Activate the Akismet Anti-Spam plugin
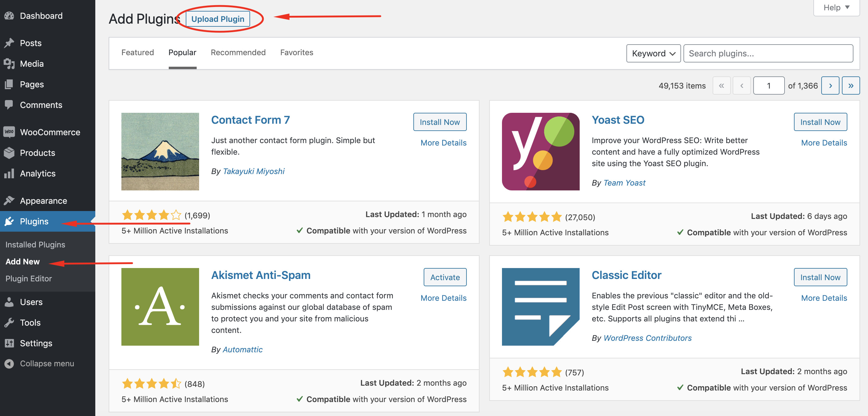The height and width of the screenshot is (416, 868). click(445, 277)
